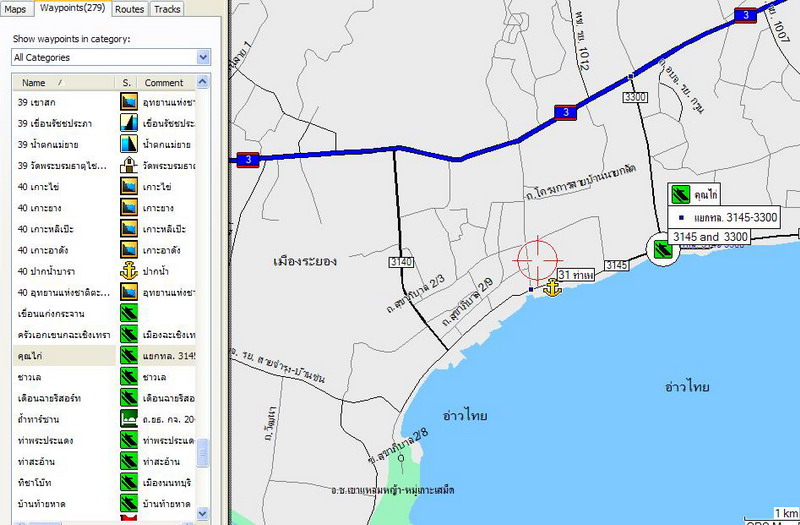Viewport: 800px width, 525px height.
Task: Click the scenic icon for 40 เกาะหลีเป๊ะ
Action: point(129,229)
